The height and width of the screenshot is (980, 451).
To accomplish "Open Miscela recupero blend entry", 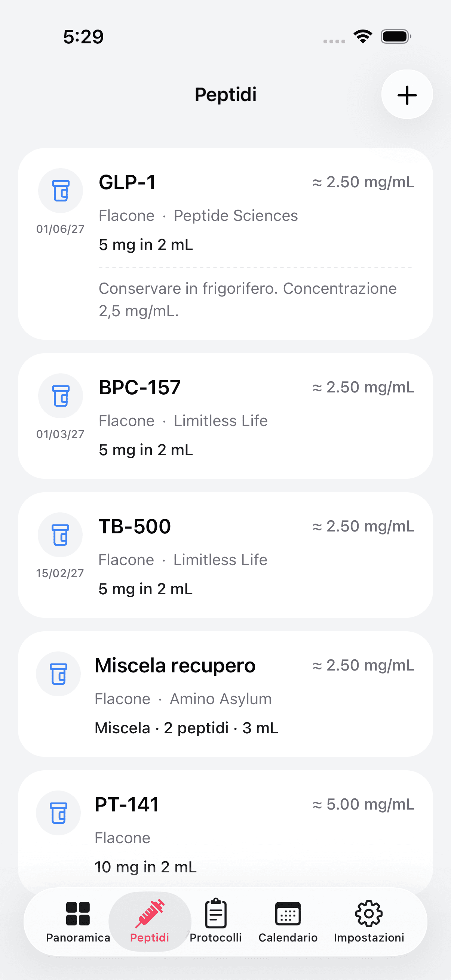I will coord(175,666).
